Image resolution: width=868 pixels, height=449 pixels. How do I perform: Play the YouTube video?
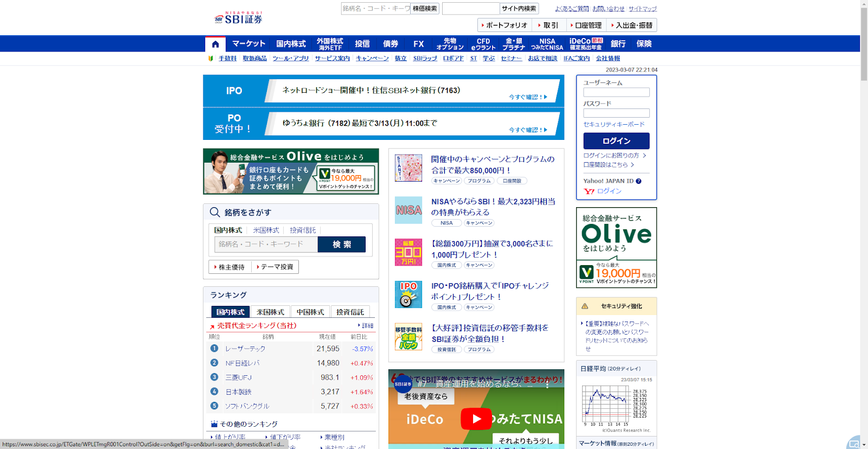click(476, 419)
